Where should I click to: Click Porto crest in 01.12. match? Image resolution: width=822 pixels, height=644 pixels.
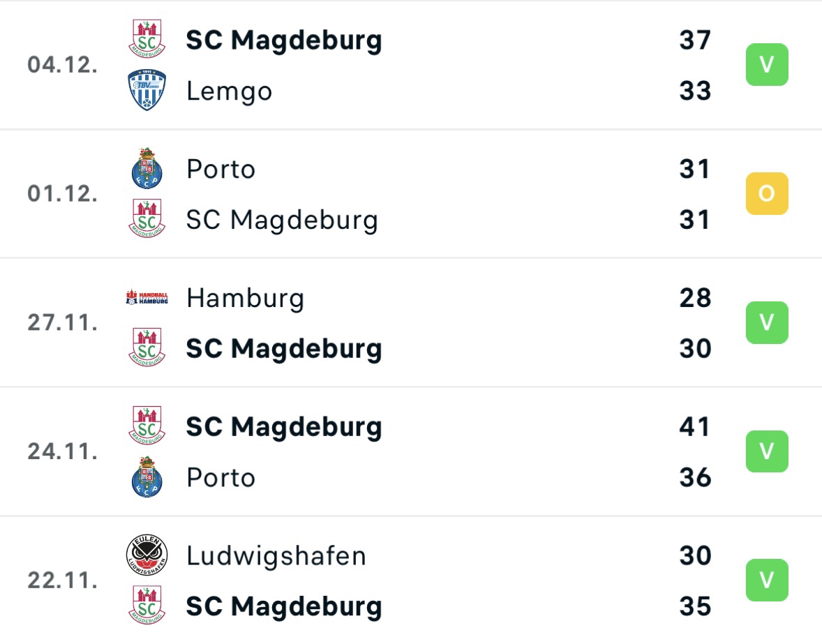(147, 168)
